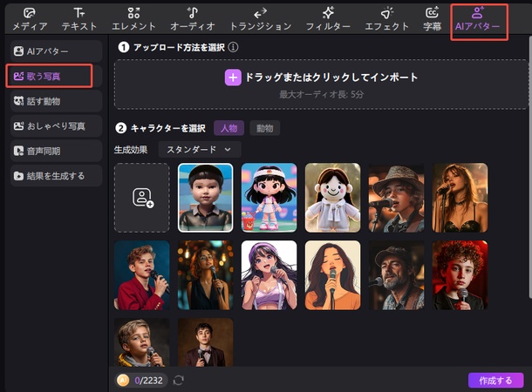The image size is (532, 392).
Task: Open the トランジション tab
Action: tap(261, 19)
